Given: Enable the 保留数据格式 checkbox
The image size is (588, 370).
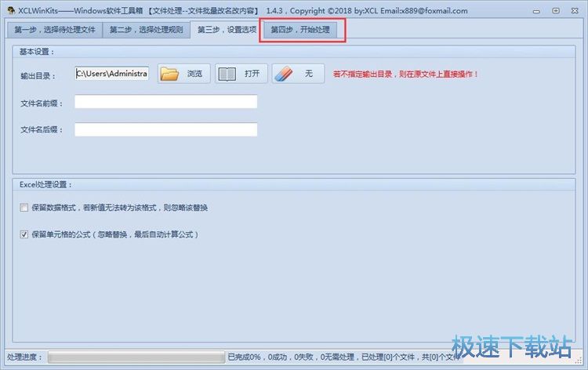Looking at the screenshot, I should click(x=24, y=207).
